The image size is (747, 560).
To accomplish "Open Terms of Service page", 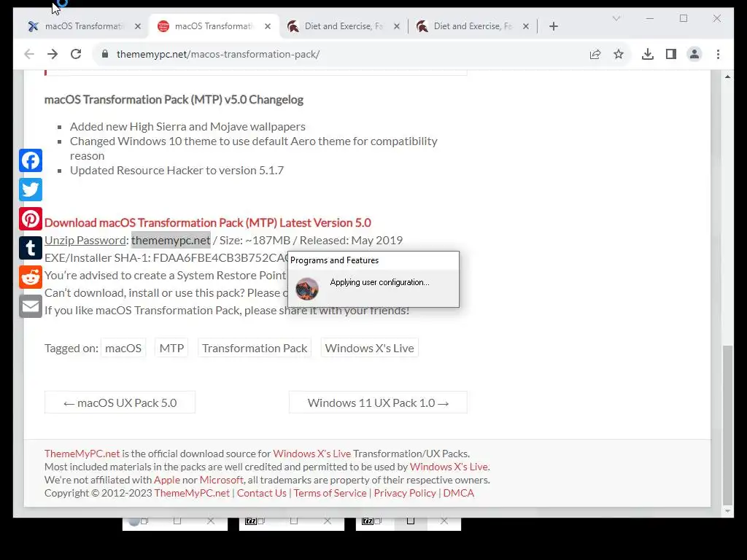I will point(330,494).
